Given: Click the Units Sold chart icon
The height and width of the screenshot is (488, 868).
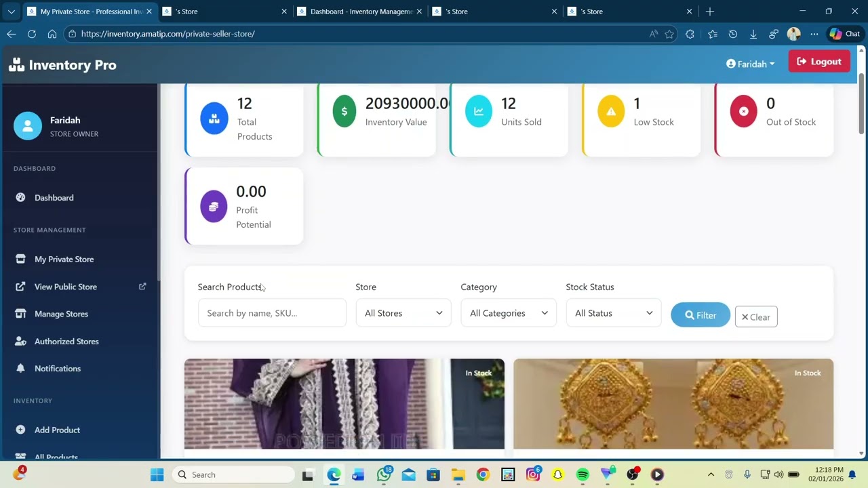Looking at the screenshot, I should point(479,112).
